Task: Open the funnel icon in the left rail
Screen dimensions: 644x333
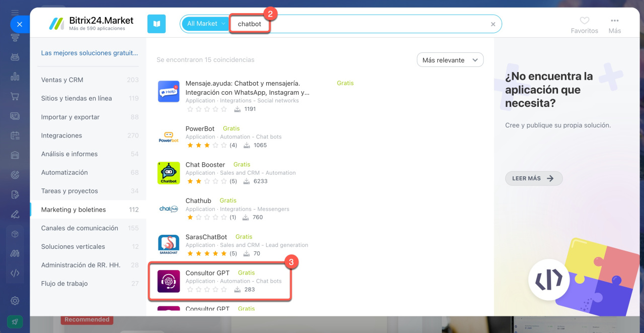Action: [x=15, y=38]
